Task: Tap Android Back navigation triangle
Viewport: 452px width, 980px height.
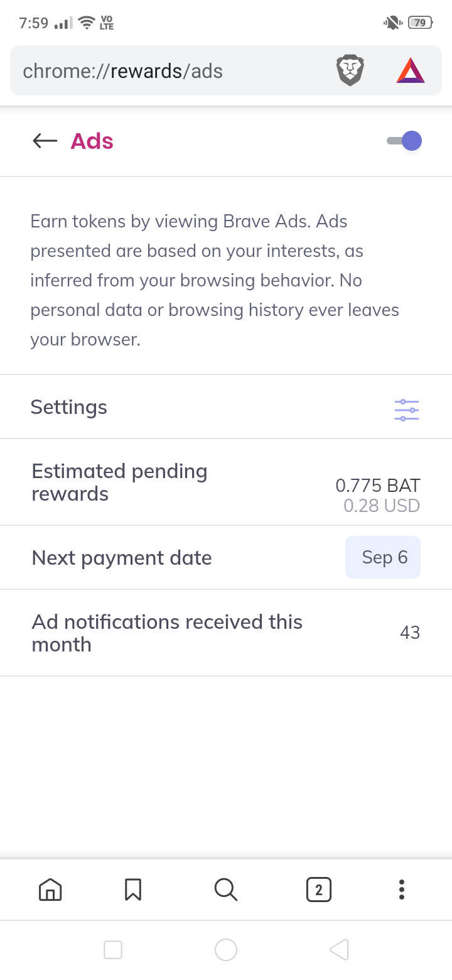Action: [x=339, y=950]
